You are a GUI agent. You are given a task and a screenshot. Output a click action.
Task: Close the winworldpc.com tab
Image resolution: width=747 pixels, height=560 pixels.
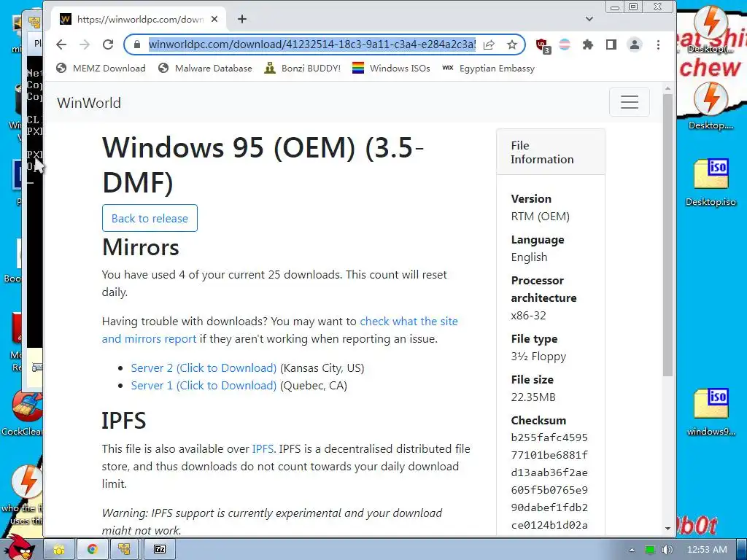pos(214,19)
